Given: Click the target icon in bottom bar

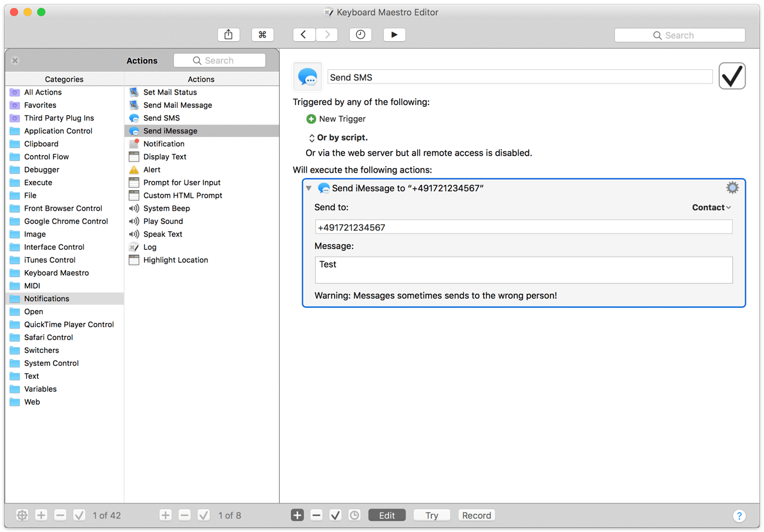Looking at the screenshot, I should coord(22,516).
